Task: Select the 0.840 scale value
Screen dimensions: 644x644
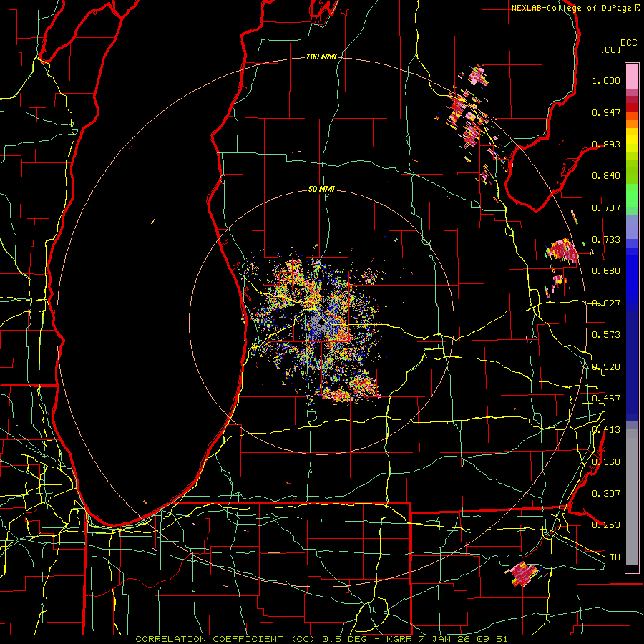Action: pos(606,176)
